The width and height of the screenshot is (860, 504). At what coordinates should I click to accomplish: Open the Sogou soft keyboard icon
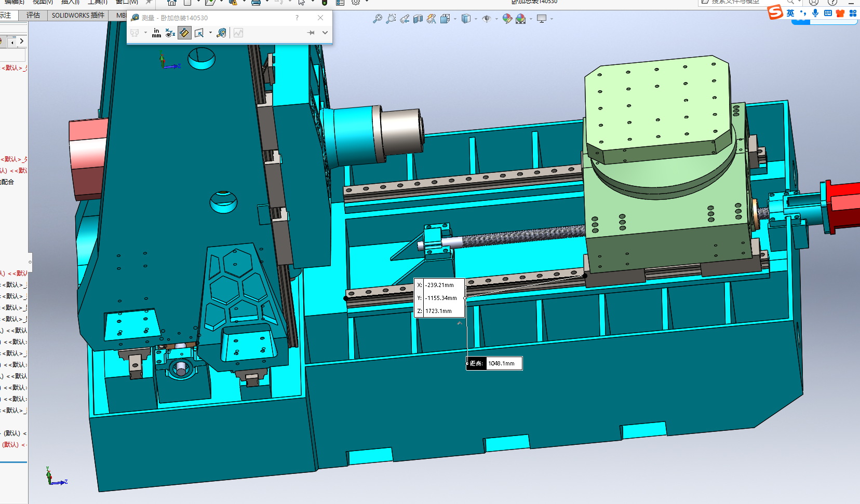click(x=828, y=13)
